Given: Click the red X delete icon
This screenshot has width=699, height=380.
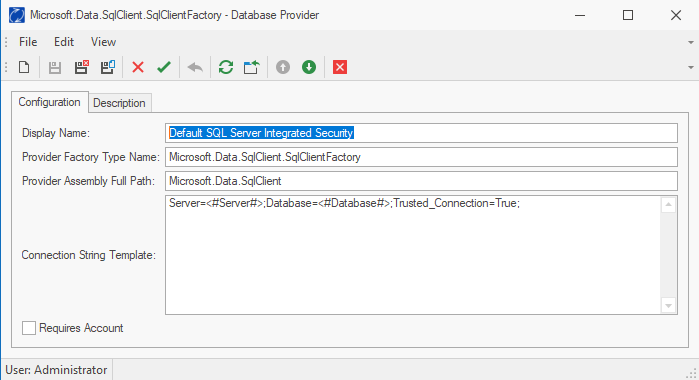Looking at the screenshot, I should point(138,67).
